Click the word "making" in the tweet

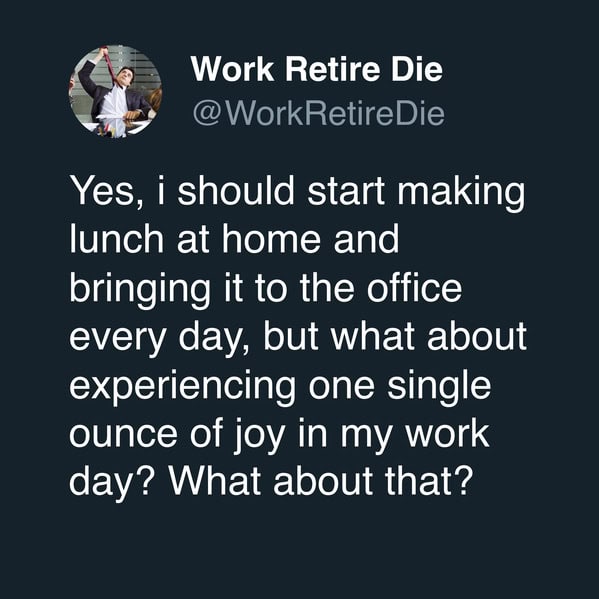coord(461,193)
